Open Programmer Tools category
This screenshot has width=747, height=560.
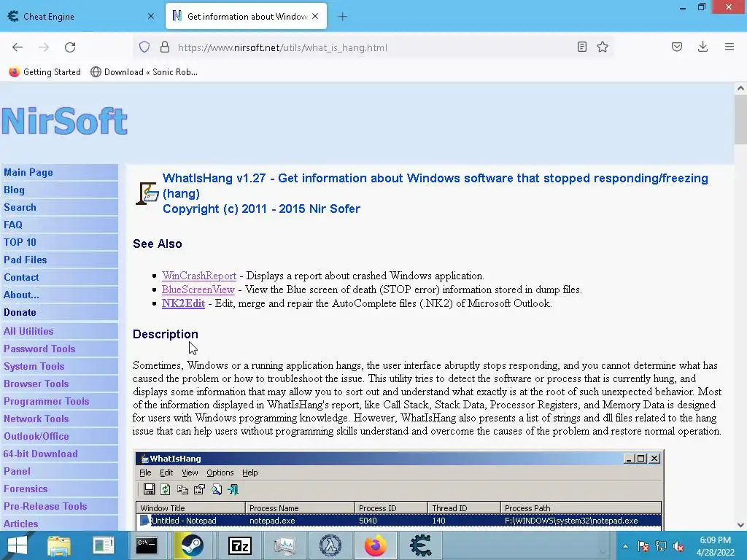[x=46, y=402]
